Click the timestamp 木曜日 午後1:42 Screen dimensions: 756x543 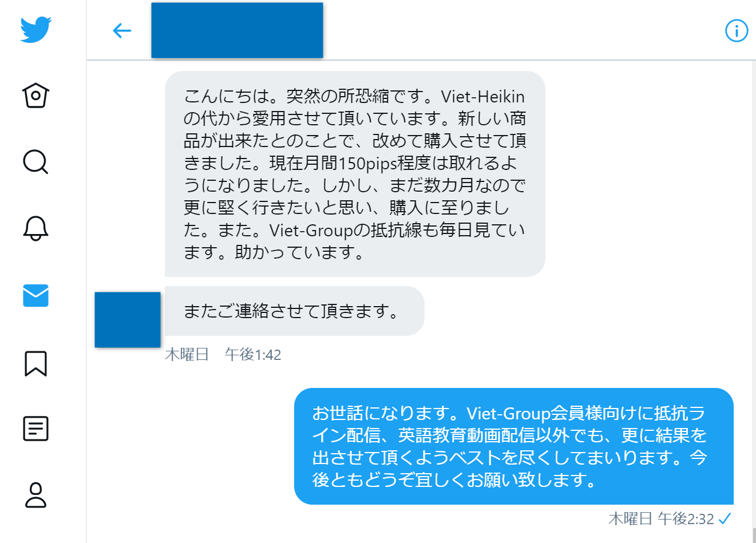[223, 355]
